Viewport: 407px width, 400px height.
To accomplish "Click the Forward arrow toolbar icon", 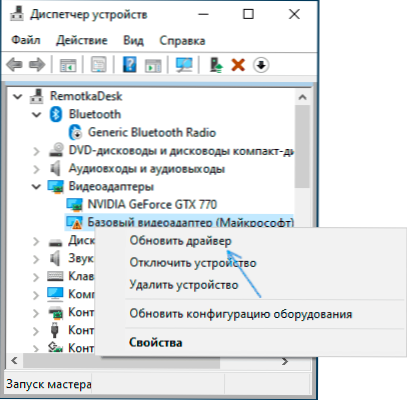I will click(x=37, y=65).
